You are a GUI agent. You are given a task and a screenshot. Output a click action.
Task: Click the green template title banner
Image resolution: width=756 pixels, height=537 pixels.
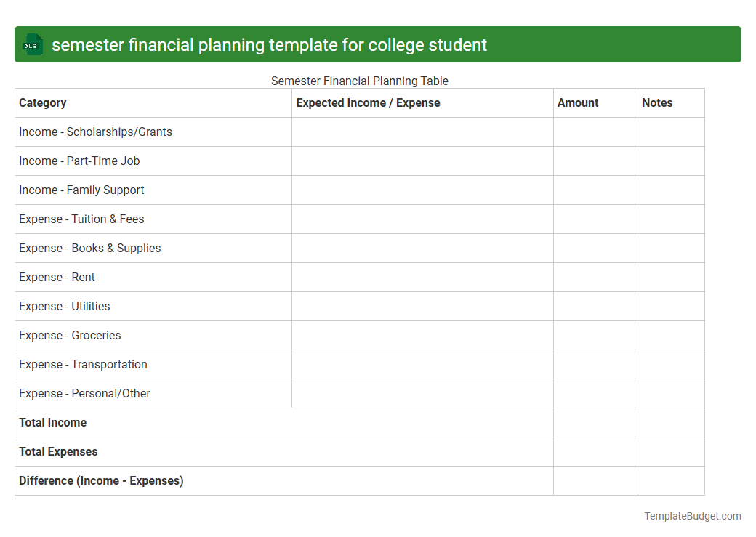pos(378,44)
